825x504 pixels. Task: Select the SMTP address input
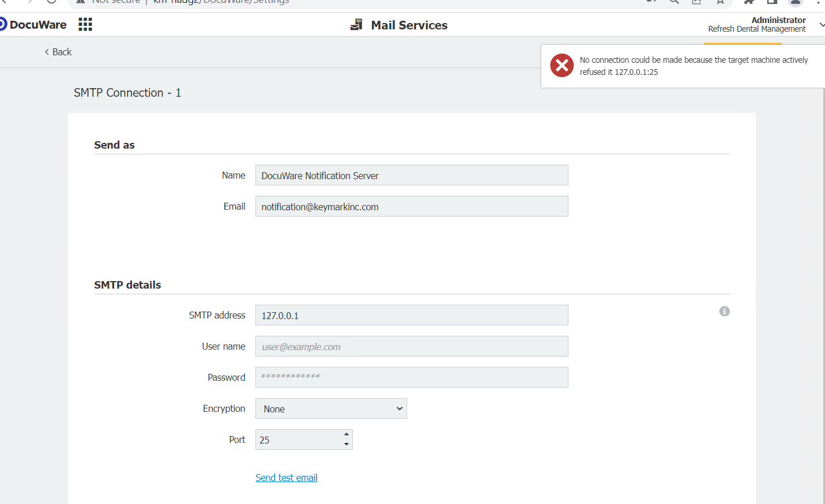[411, 316]
